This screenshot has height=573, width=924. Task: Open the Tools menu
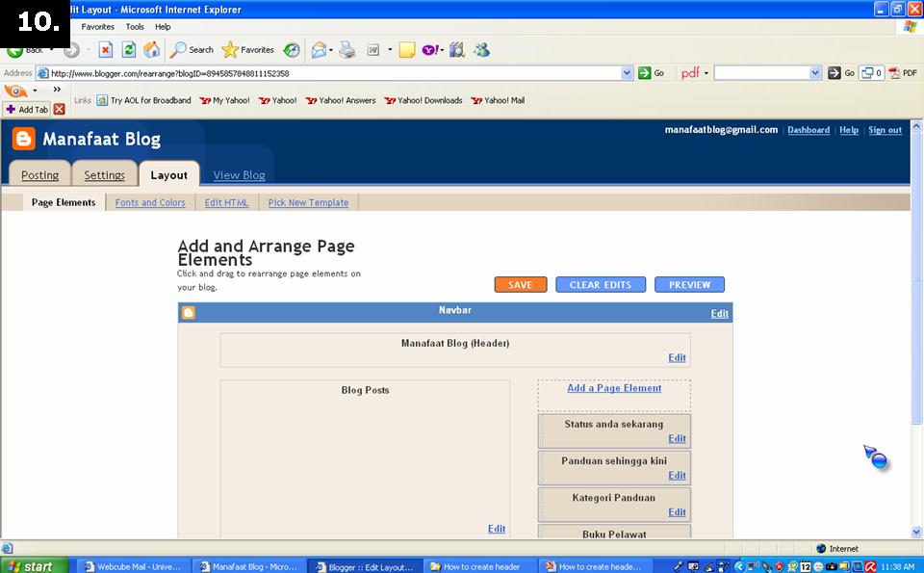pyautogui.click(x=135, y=27)
